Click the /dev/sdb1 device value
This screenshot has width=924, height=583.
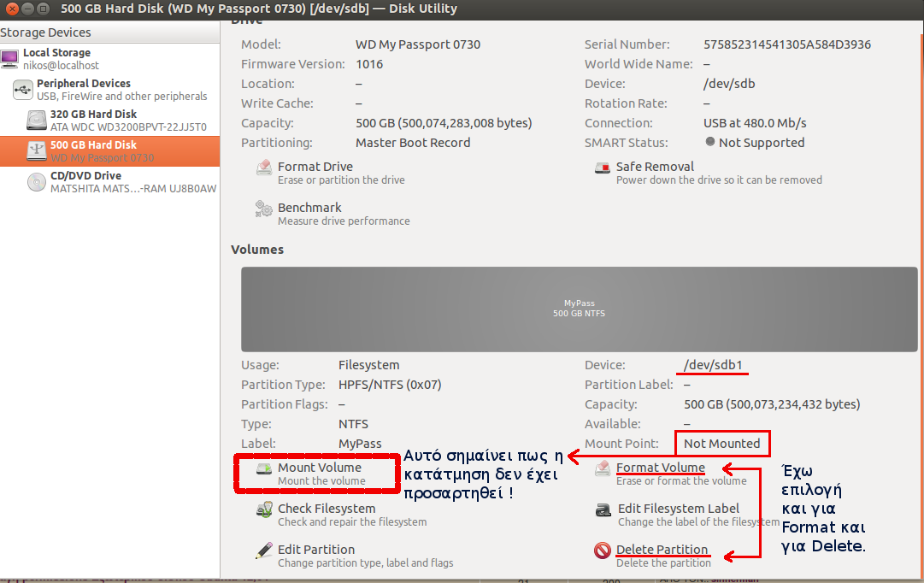click(713, 365)
